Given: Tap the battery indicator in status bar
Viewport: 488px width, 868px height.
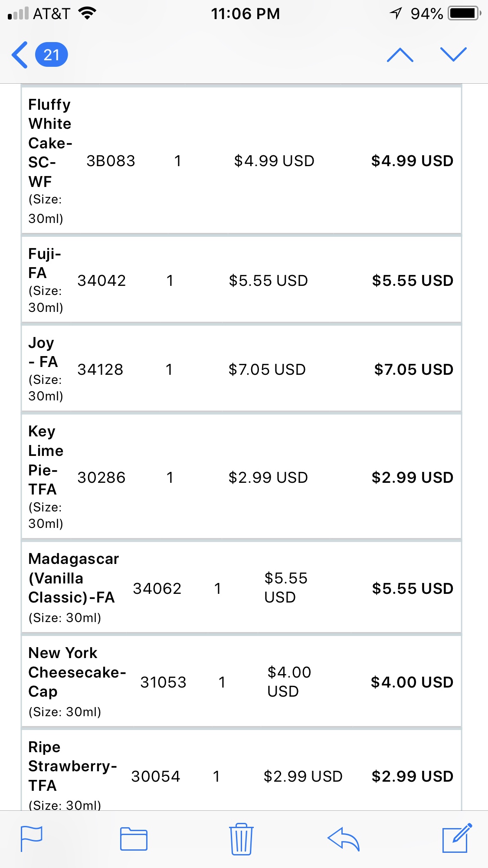Looking at the screenshot, I should point(464,13).
